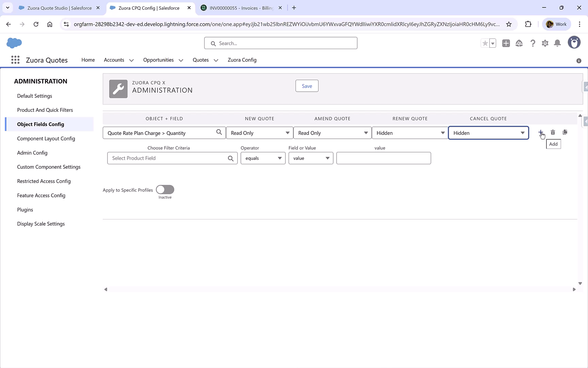Click the Salesforce setup gear icon
588x368 pixels.
point(545,43)
